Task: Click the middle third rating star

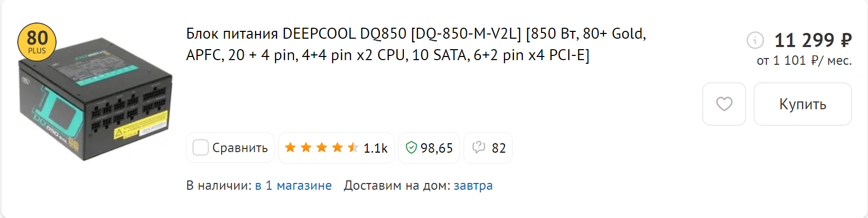Action: (x=322, y=147)
